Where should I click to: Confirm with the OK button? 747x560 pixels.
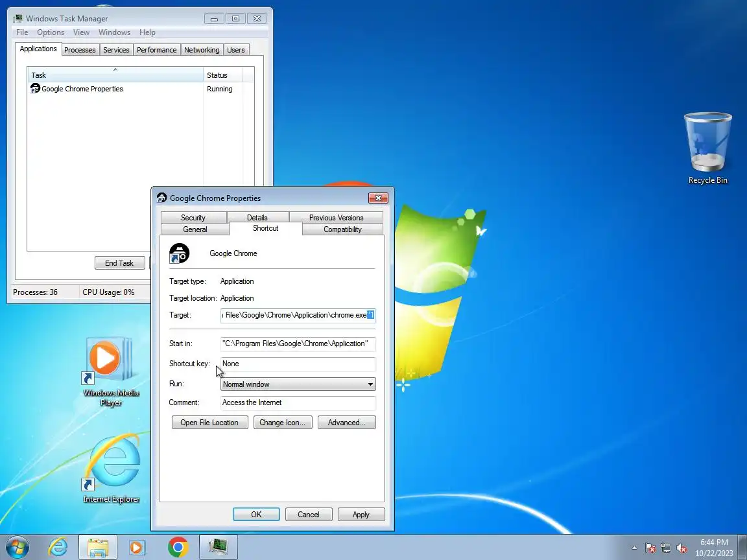click(256, 514)
